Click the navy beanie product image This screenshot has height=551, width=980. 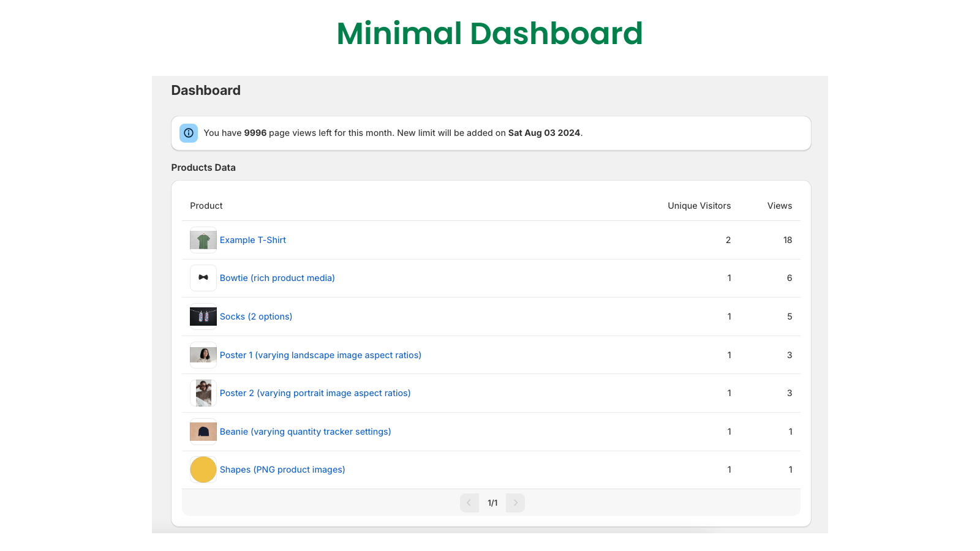pos(203,431)
